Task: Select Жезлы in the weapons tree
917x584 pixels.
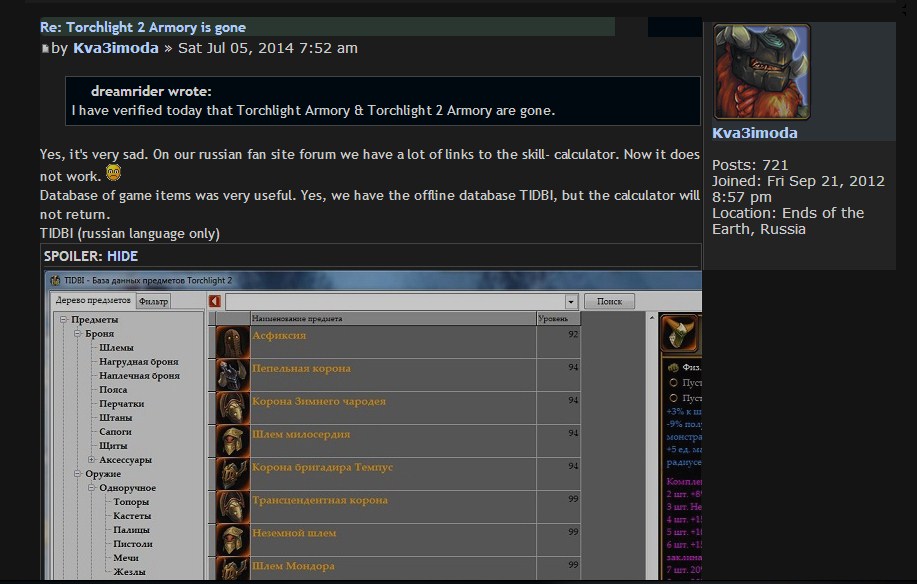Action: [x=129, y=572]
